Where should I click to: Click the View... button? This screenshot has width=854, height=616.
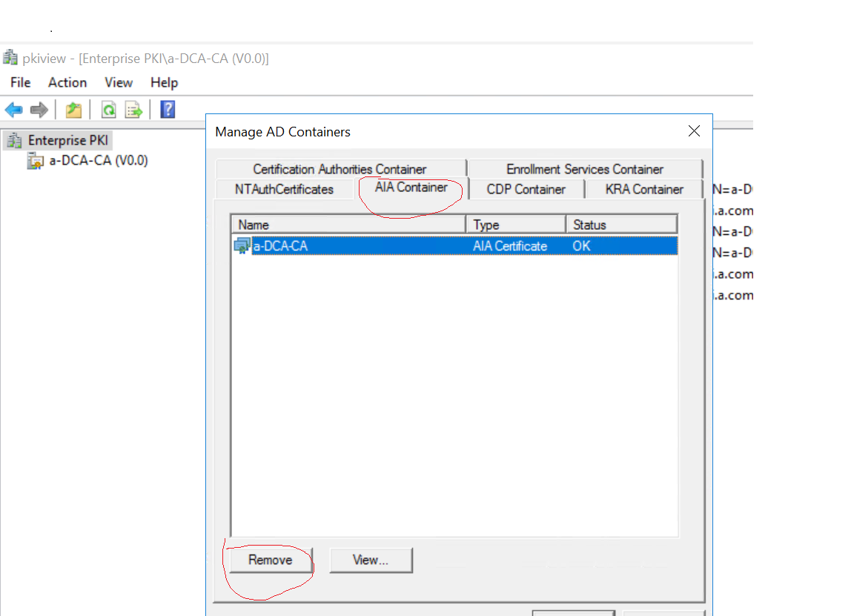pos(371,560)
